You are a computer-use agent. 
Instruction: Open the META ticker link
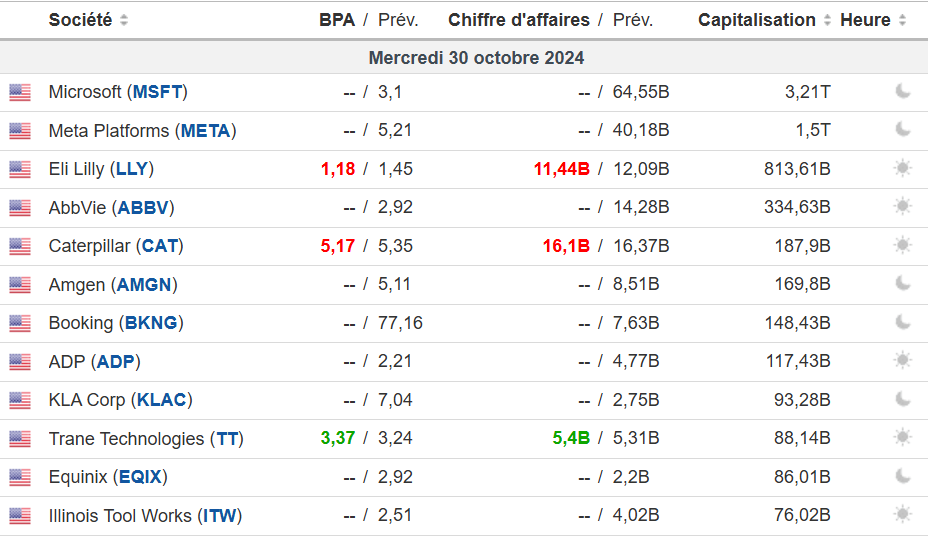pos(206,131)
